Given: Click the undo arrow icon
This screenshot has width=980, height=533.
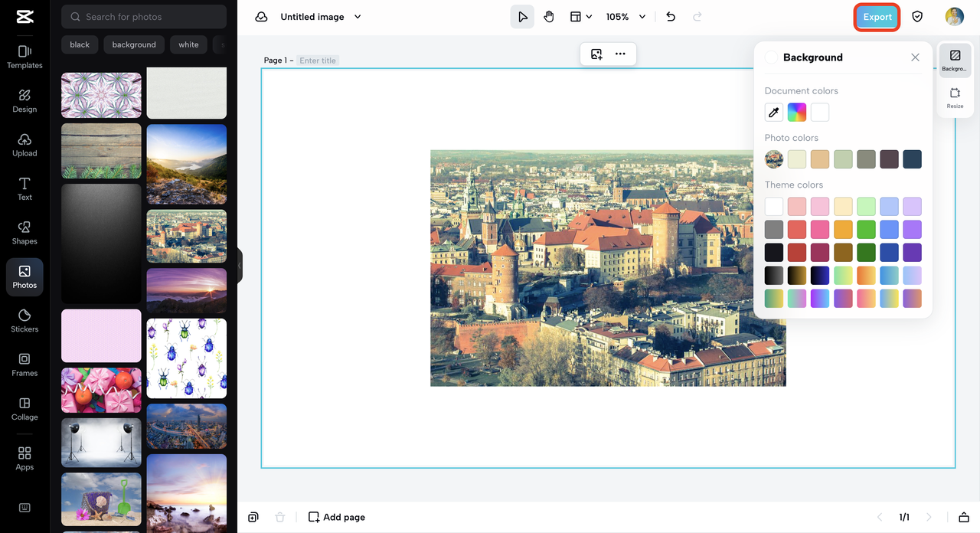Looking at the screenshot, I should 671,17.
